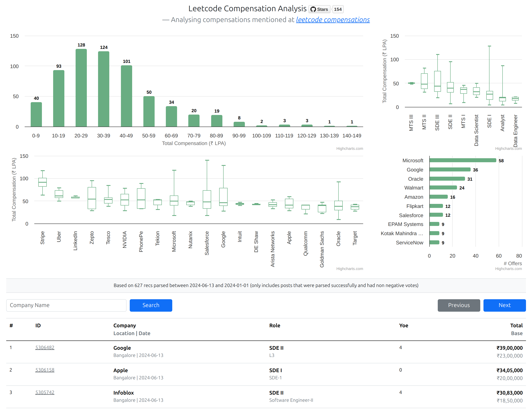Click the Infoblox company name in row 3
This screenshot has width=532, height=411.
click(124, 393)
